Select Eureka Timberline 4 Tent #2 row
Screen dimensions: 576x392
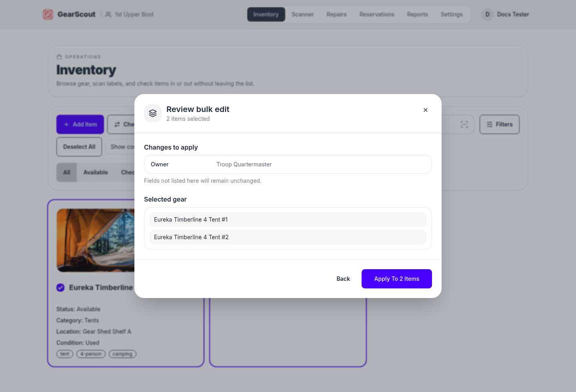click(x=288, y=237)
